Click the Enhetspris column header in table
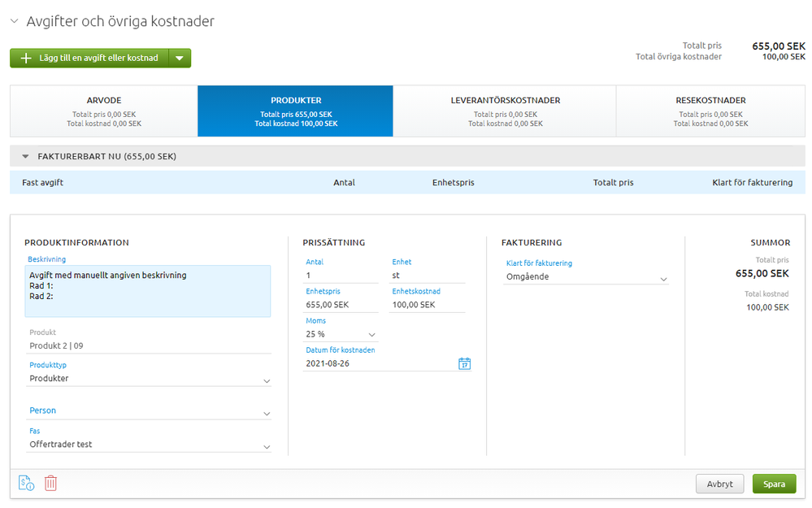This screenshot has height=508, width=812. coord(453,182)
